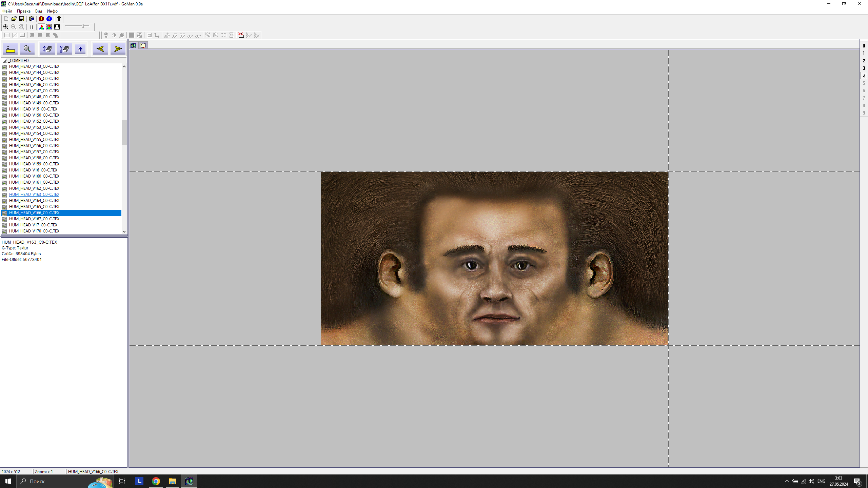Image resolution: width=868 pixels, height=488 pixels.
Task: Open the Вид menu
Action: (x=39, y=11)
